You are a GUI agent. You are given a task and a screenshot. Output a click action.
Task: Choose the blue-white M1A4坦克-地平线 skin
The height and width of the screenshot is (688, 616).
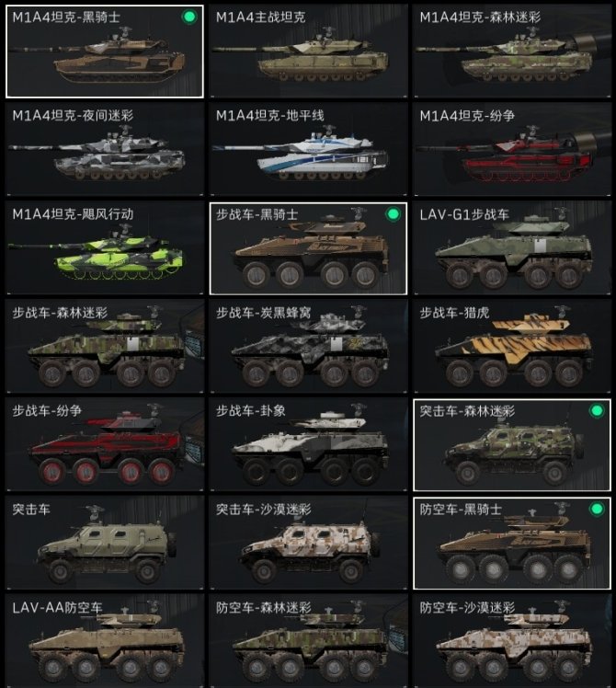308,150
